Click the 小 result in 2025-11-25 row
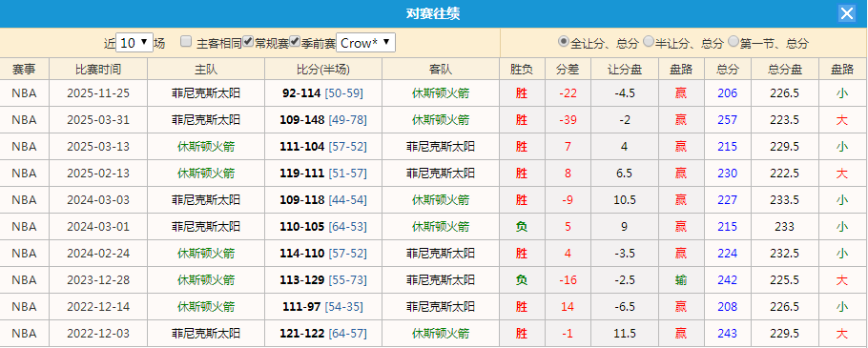The image size is (868, 348). [842, 93]
